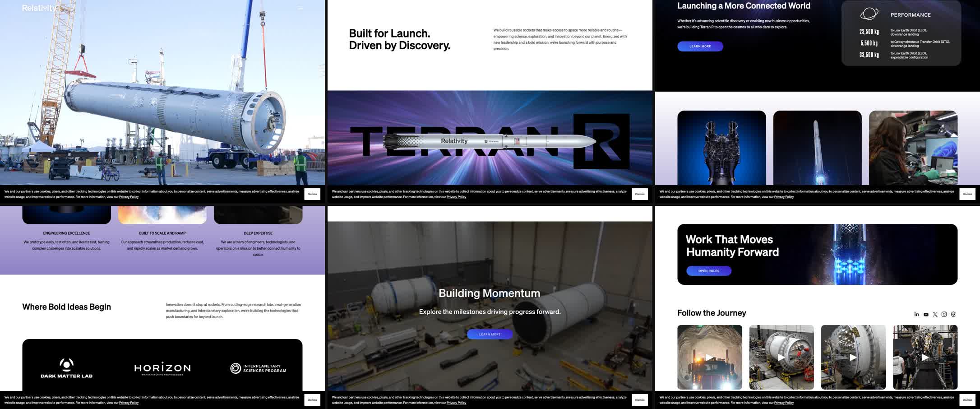Click LEARN MORE under Launching a More Connected World
The image size is (980, 409).
700,46
